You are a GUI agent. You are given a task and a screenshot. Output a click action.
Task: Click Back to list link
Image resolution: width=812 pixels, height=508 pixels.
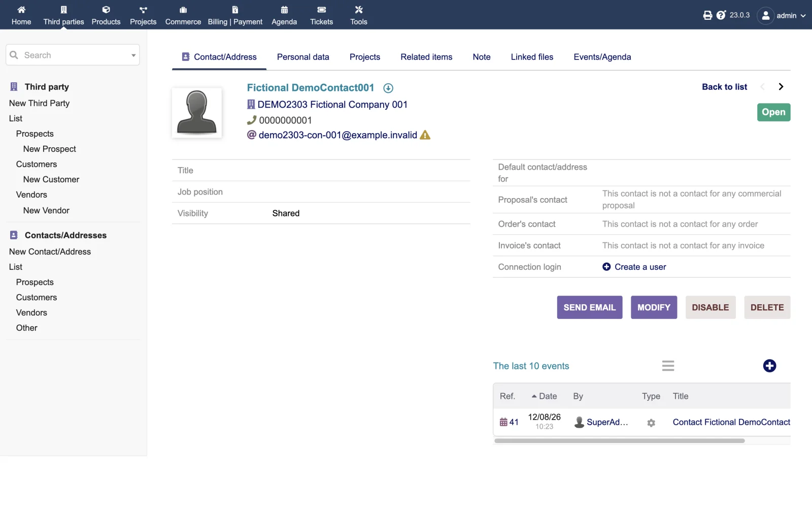(724, 87)
